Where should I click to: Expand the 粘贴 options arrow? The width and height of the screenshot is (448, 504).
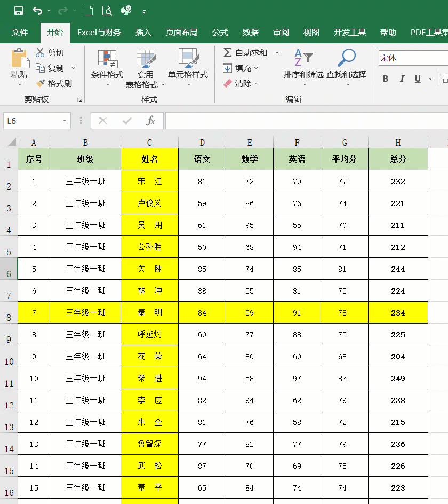point(20,84)
